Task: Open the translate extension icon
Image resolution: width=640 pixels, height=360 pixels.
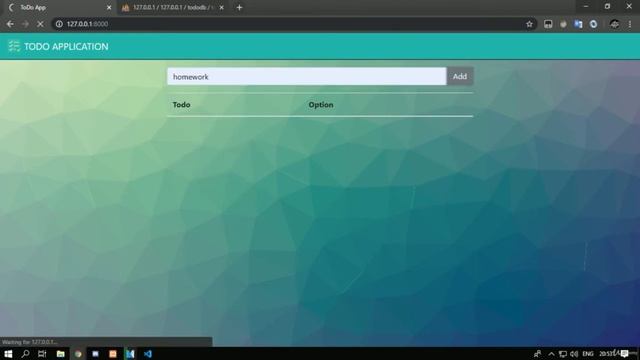Action: click(578, 24)
